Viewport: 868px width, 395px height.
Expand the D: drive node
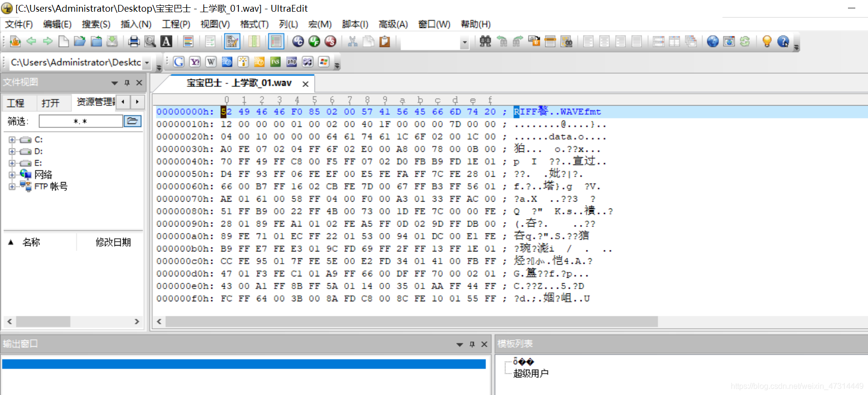12,151
